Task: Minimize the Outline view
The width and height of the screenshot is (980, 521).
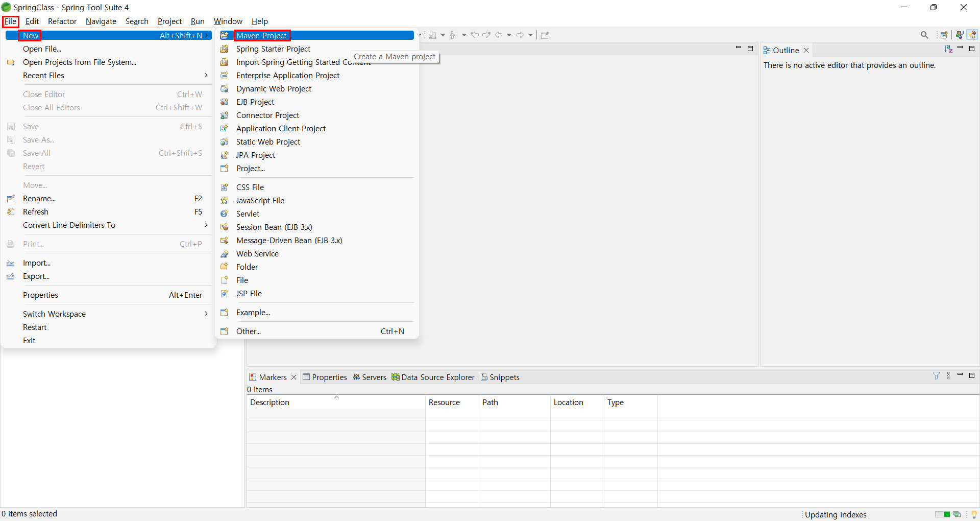Action: click(960, 48)
